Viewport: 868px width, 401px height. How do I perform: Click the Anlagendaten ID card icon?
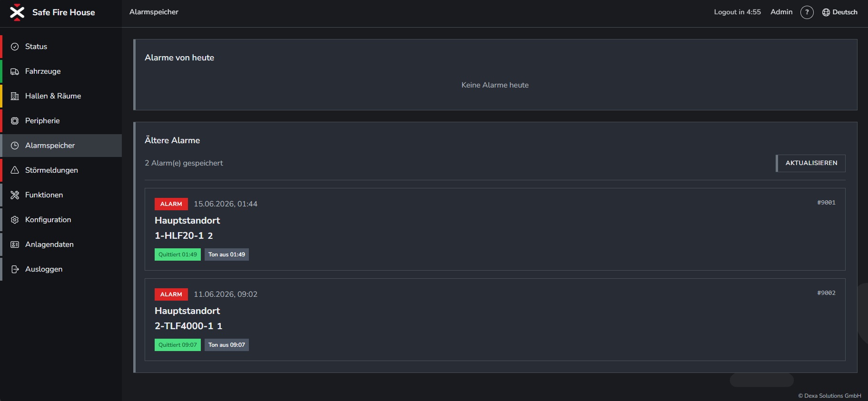point(15,245)
